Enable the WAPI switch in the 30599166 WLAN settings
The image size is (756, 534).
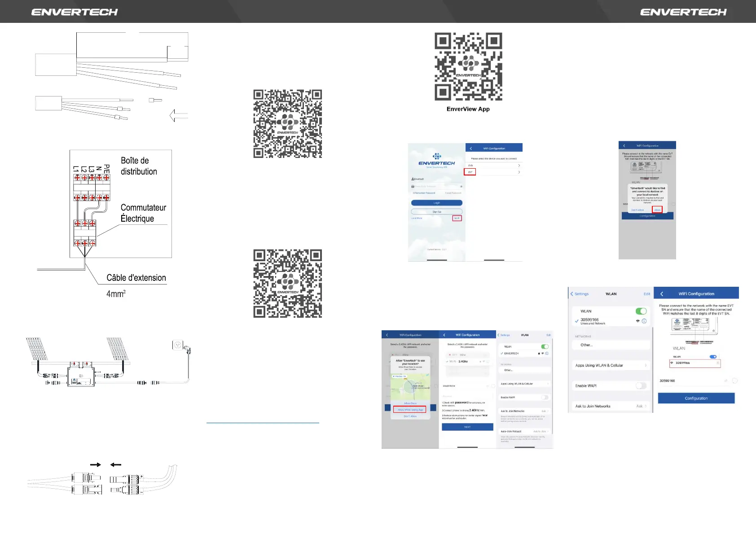point(641,385)
